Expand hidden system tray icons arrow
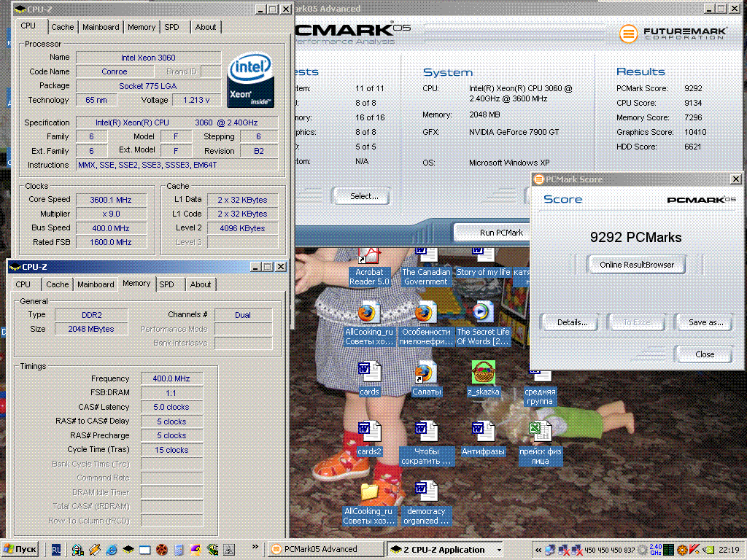Viewport: 747px width, 560px height. tap(538, 550)
